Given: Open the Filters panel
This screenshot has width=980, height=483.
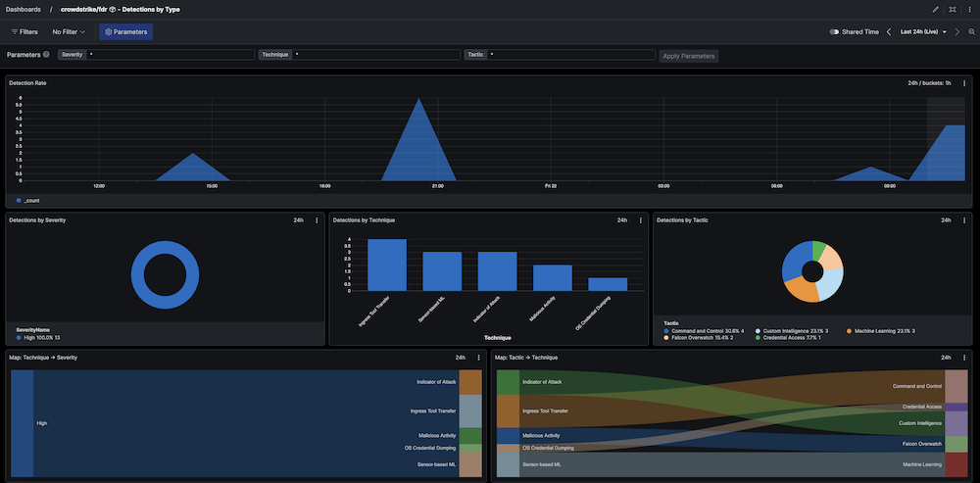Looking at the screenshot, I should [24, 32].
